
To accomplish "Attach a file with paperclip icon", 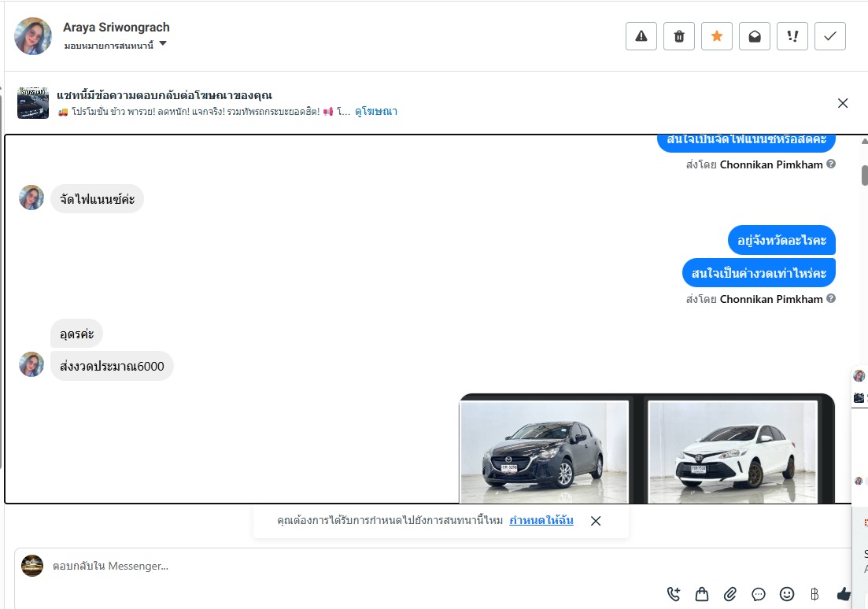I will [730, 594].
